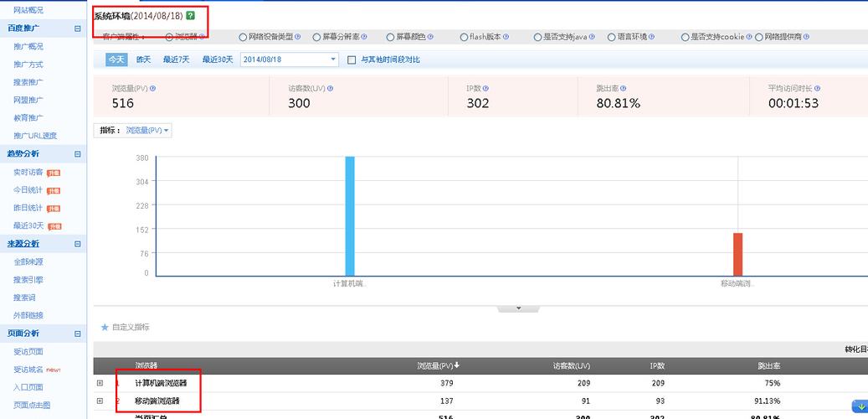Select the 屏幕分辨率 radio option
The image size is (868, 419).
pyautogui.click(x=316, y=37)
